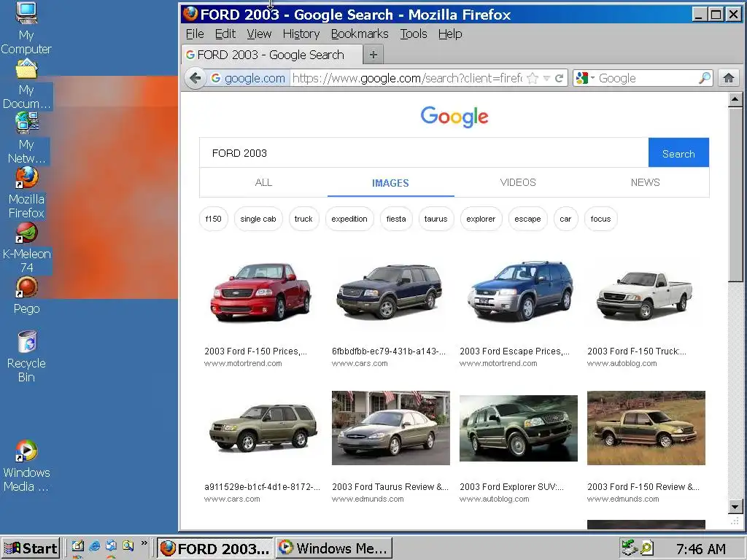Viewport: 747px width, 560px height.
Task: Open the Edit menu
Action: [x=225, y=34]
